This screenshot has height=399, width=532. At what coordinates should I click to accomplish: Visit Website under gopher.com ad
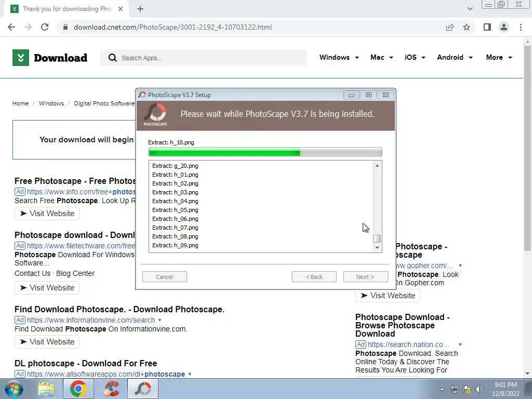[x=388, y=296]
